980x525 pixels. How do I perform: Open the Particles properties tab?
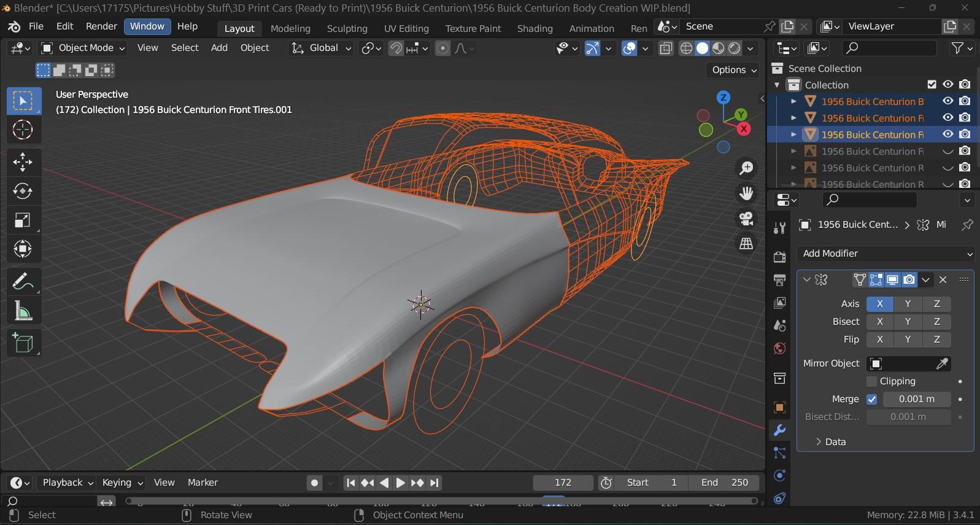(x=779, y=453)
